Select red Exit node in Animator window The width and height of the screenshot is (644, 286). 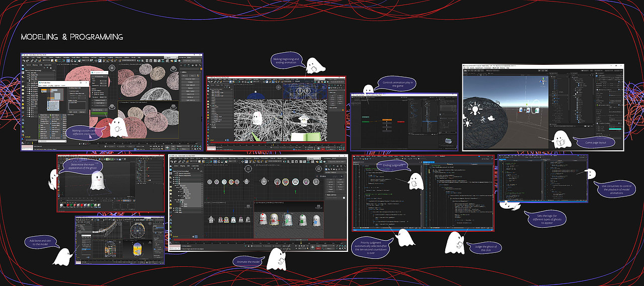(401, 122)
